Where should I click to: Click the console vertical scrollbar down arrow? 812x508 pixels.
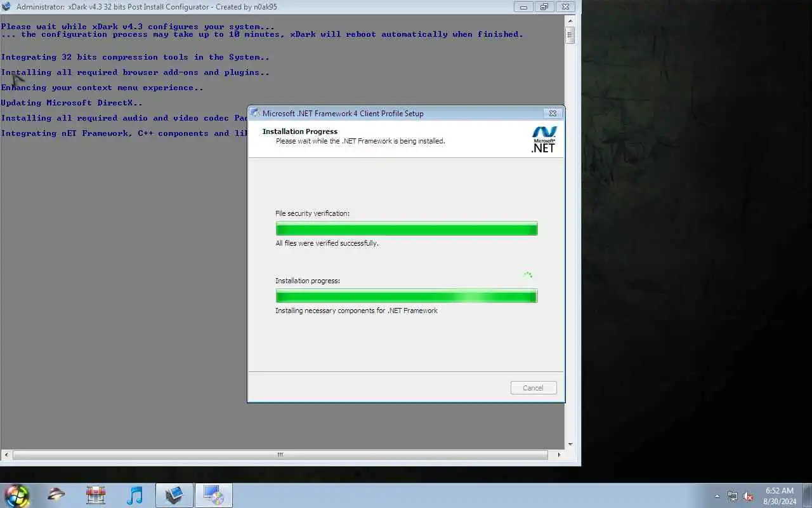570,444
